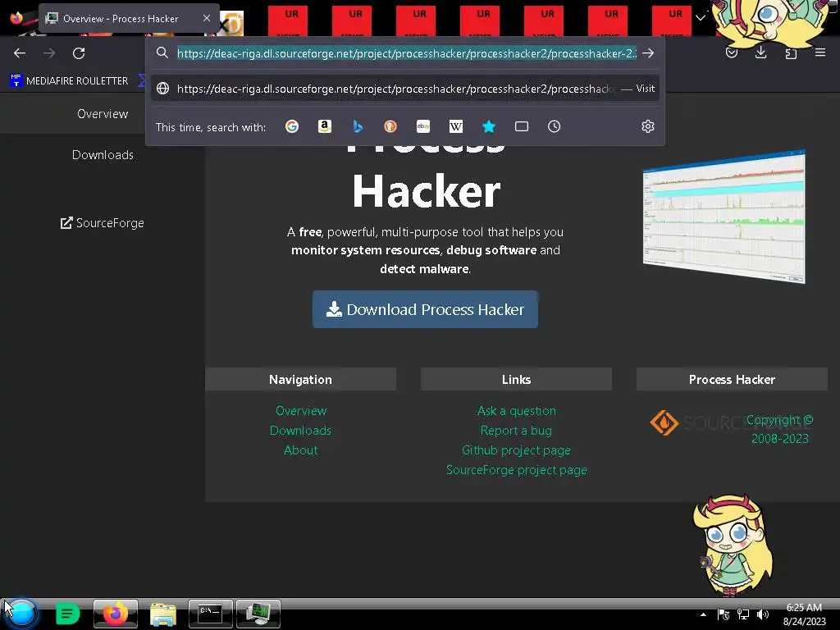Go back with the browser back arrow
This screenshot has height=630, width=840.
20,53
